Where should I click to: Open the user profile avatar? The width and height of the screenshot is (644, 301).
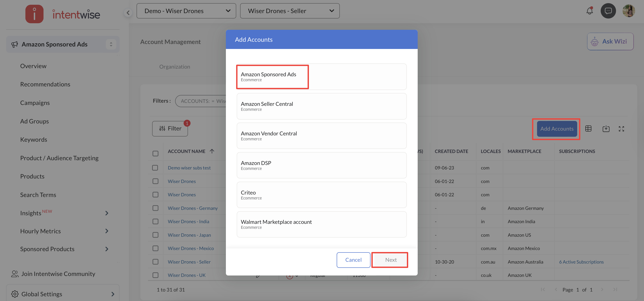[x=628, y=11]
